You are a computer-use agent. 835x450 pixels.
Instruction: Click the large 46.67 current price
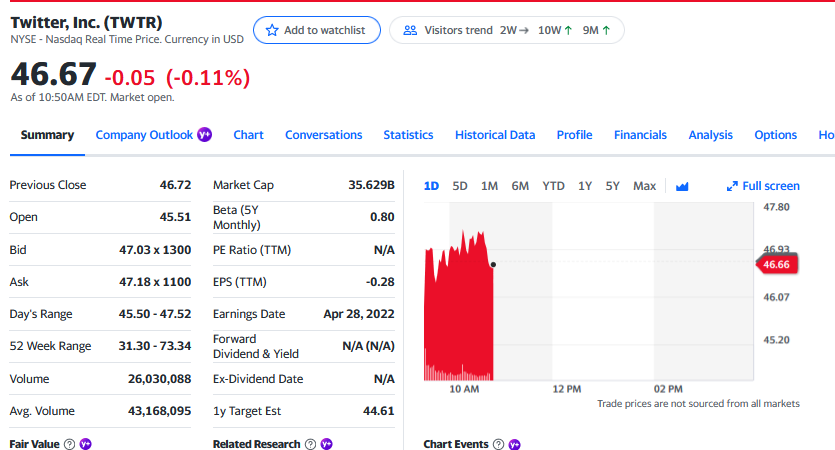[x=54, y=74]
